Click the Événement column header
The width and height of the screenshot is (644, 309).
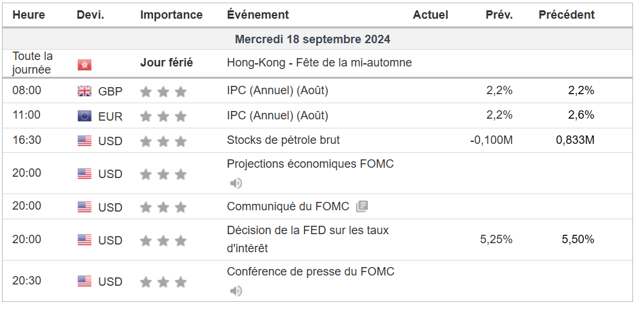[x=258, y=15]
